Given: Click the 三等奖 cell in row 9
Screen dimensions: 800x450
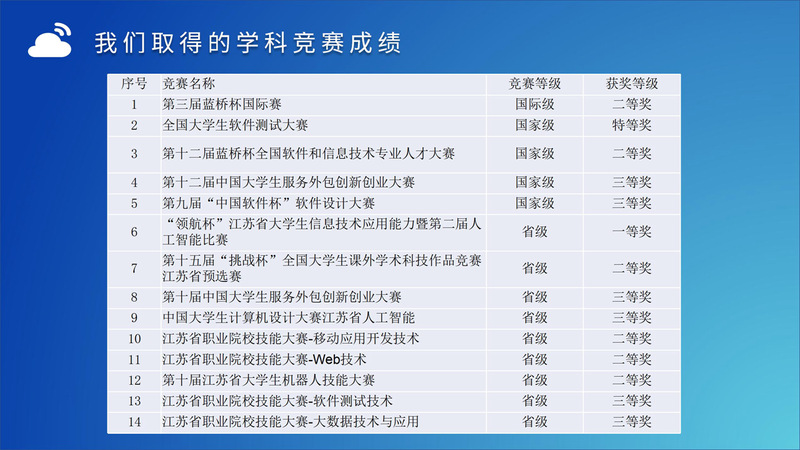Looking at the screenshot, I should click(632, 318).
